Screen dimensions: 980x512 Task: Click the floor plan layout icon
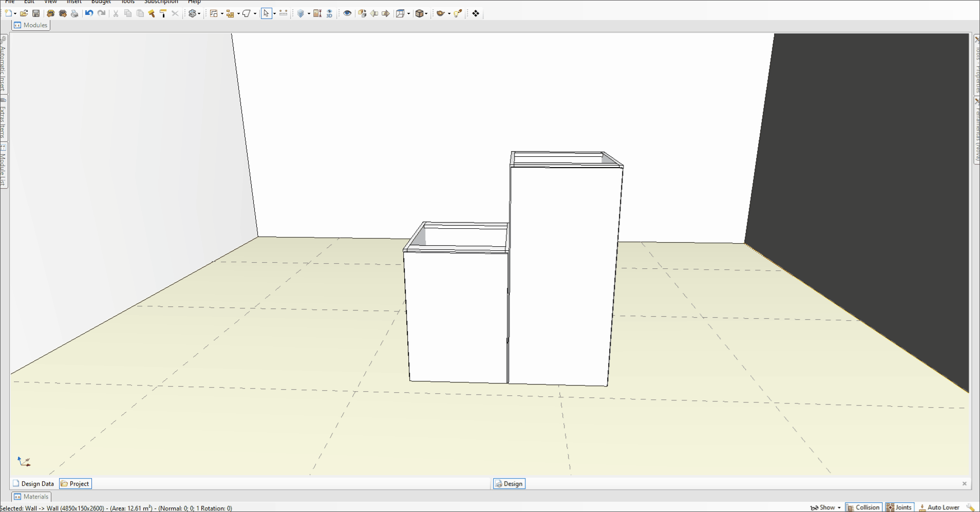click(214, 13)
